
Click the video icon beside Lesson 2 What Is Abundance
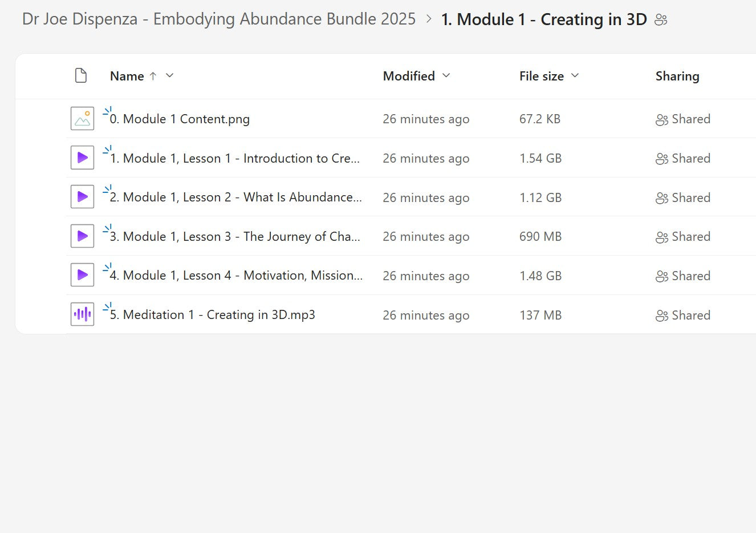click(82, 197)
